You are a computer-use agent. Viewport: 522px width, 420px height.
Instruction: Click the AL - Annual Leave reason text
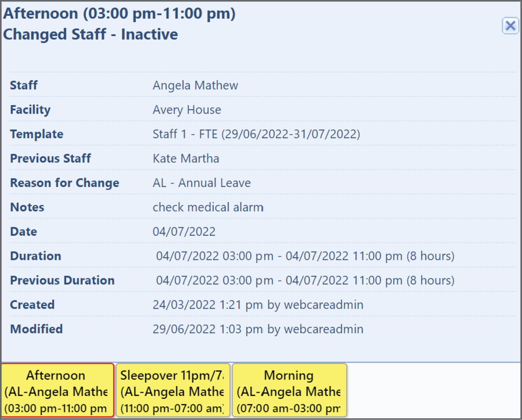(x=202, y=183)
